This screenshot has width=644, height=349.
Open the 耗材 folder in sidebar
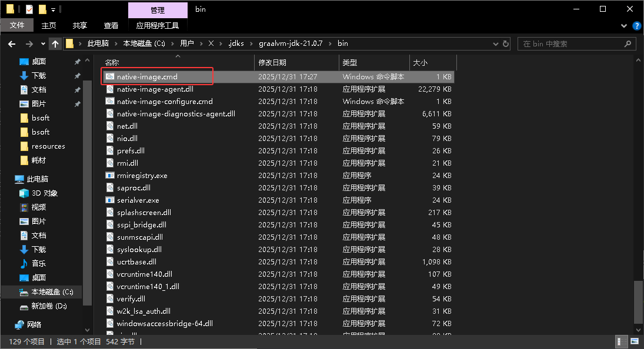(x=39, y=160)
